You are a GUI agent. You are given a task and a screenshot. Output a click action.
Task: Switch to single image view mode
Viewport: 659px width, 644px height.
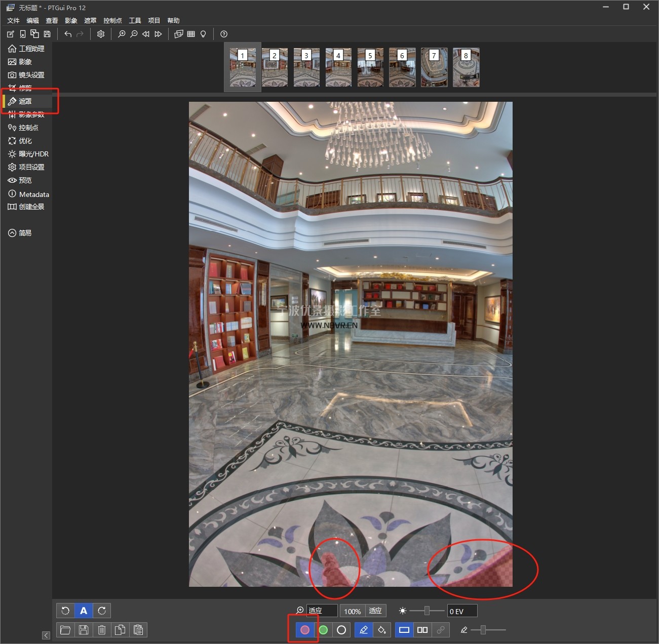[x=404, y=630]
